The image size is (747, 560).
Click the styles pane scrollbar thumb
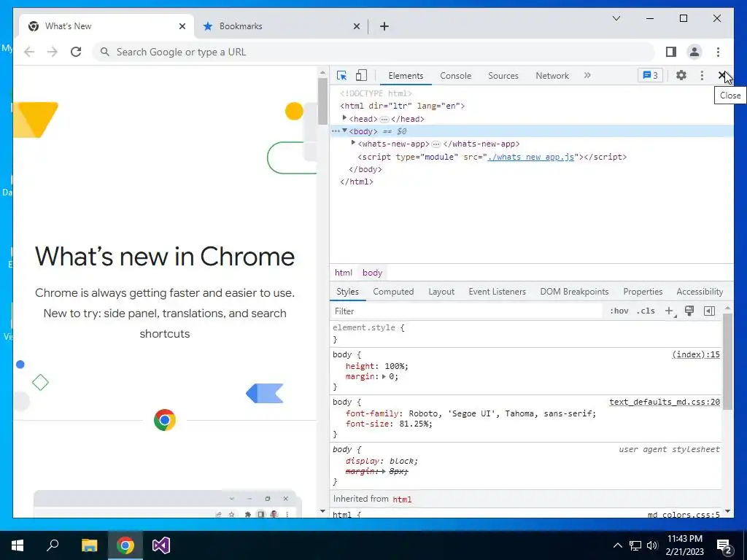(x=727, y=360)
